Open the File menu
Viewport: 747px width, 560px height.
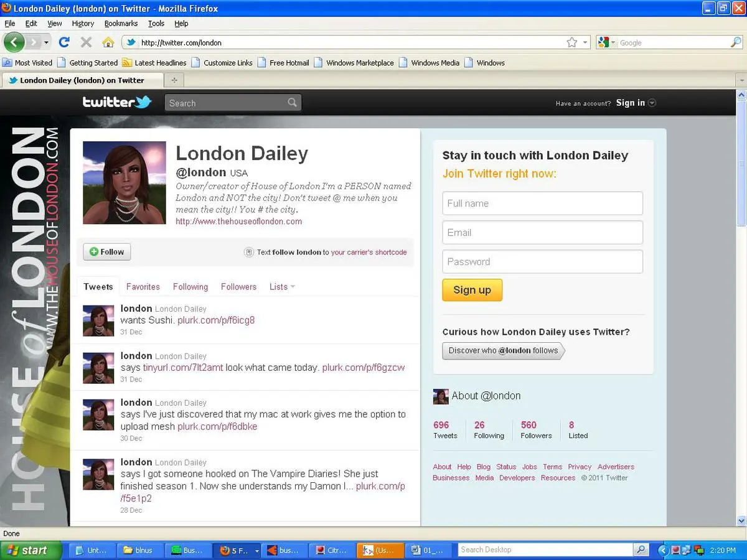click(10, 24)
